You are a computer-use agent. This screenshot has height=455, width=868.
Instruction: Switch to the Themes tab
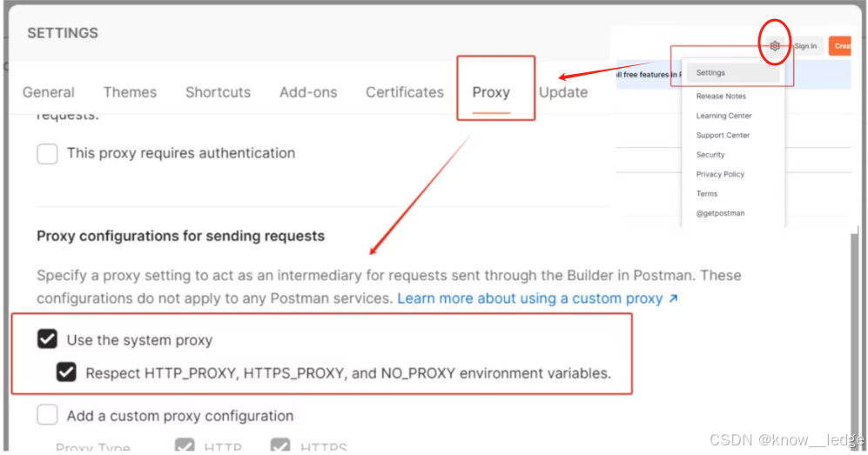130,92
